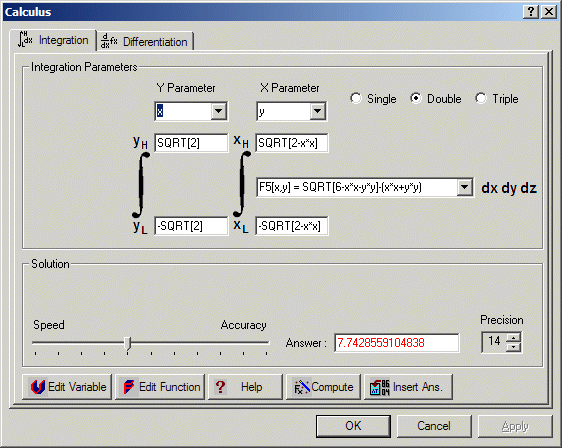Click the d/dx icon on the Differentiation tab
Image resolution: width=562 pixels, height=448 pixels.
[109, 41]
